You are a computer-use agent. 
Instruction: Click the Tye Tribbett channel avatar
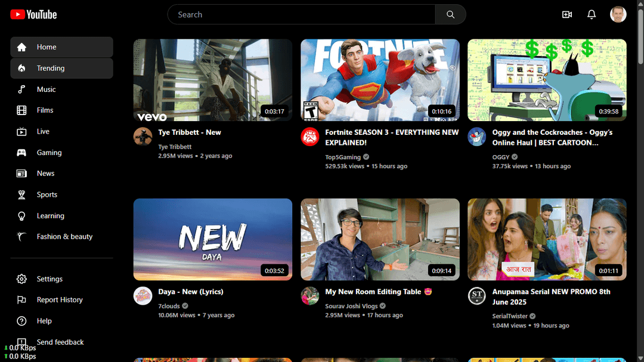[143, 137]
